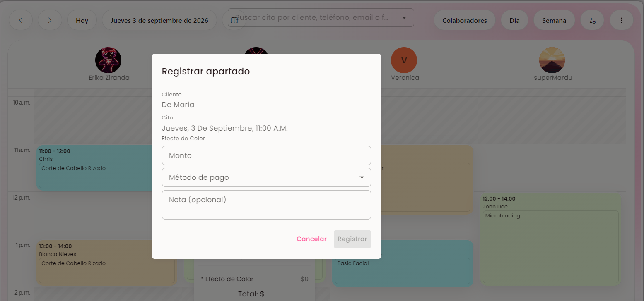Open the date picker showing Jueves 3 de septiembre de 2026
The height and width of the screenshot is (301, 644).
(159, 20)
